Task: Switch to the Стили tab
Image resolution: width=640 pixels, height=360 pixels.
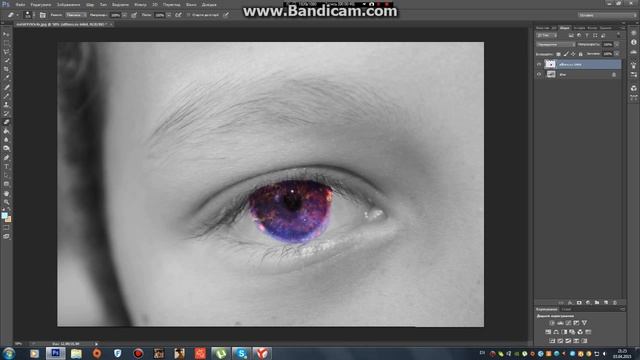Action: (566, 310)
